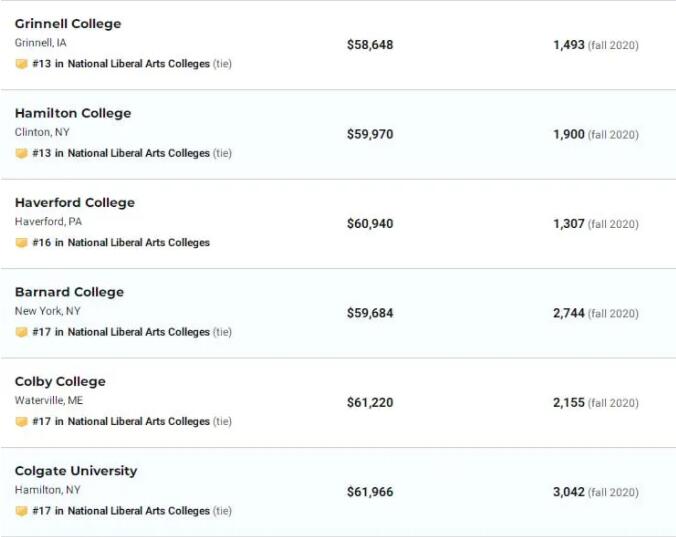
Task: Click the ranking badge icon under Barnard College
Action: [x=21, y=332]
